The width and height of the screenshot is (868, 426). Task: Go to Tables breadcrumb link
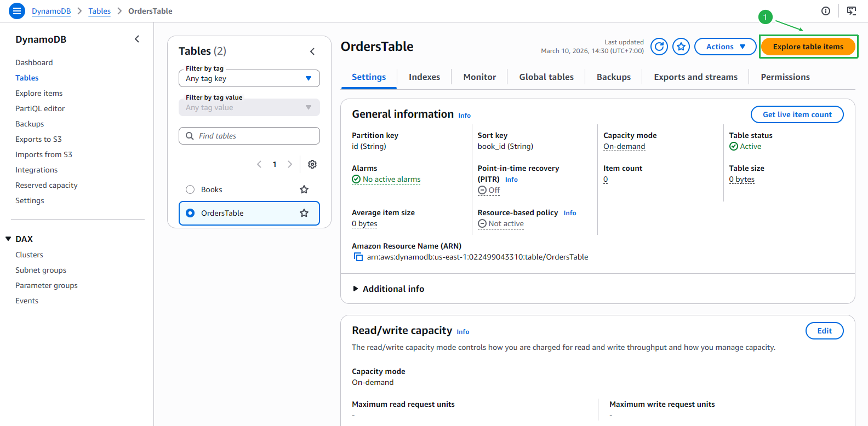(100, 11)
